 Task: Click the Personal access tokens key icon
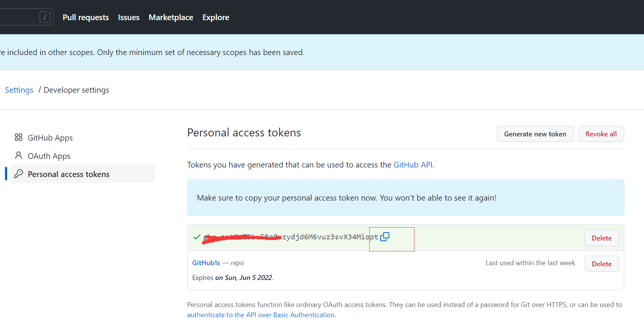coord(18,174)
